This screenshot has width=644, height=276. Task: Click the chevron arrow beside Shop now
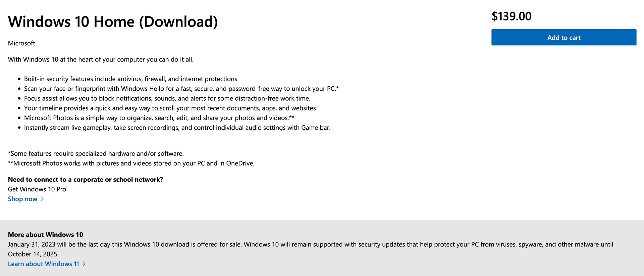[42, 199]
